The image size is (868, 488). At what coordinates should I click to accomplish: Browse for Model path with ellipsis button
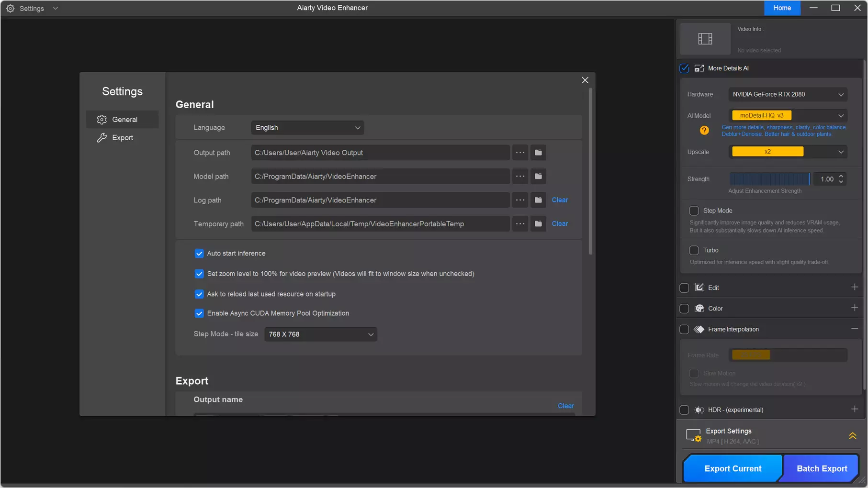pyautogui.click(x=520, y=177)
